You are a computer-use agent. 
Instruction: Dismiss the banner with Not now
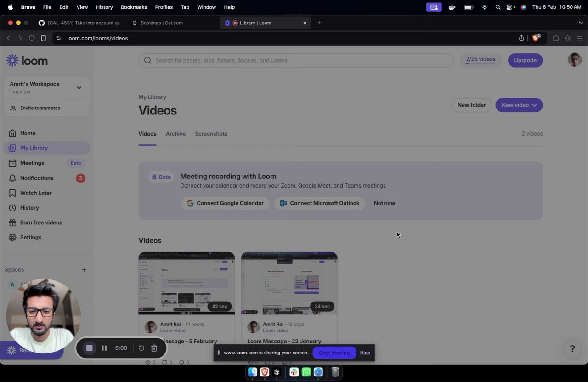pos(384,203)
